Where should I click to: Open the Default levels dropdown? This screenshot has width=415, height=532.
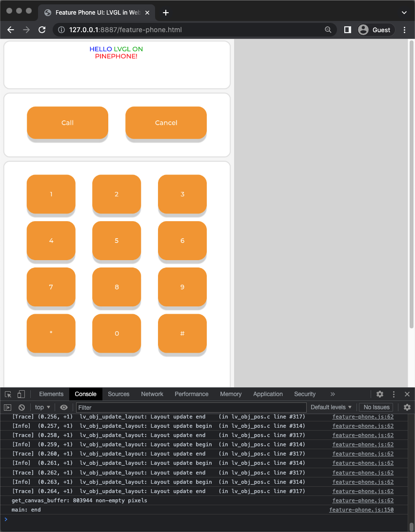(331, 407)
